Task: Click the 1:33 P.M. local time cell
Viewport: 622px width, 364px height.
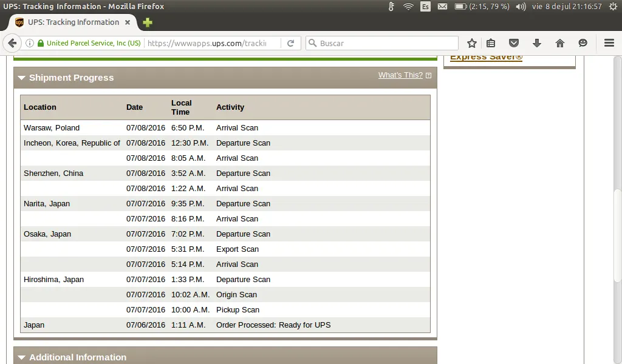Action: [x=188, y=280]
